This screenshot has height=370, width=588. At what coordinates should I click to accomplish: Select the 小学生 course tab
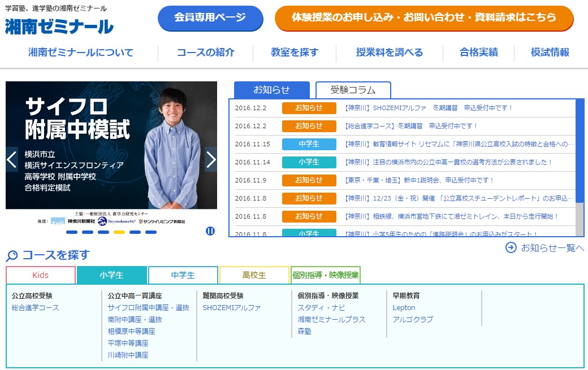coord(112,275)
